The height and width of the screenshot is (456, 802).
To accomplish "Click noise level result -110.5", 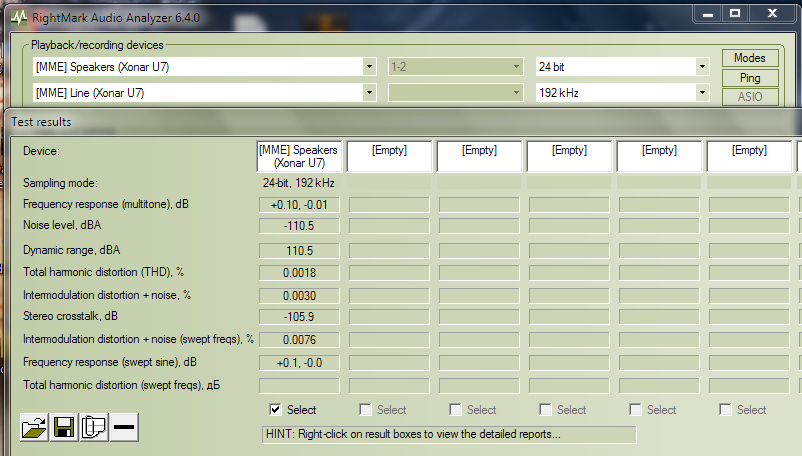I will coord(299,225).
